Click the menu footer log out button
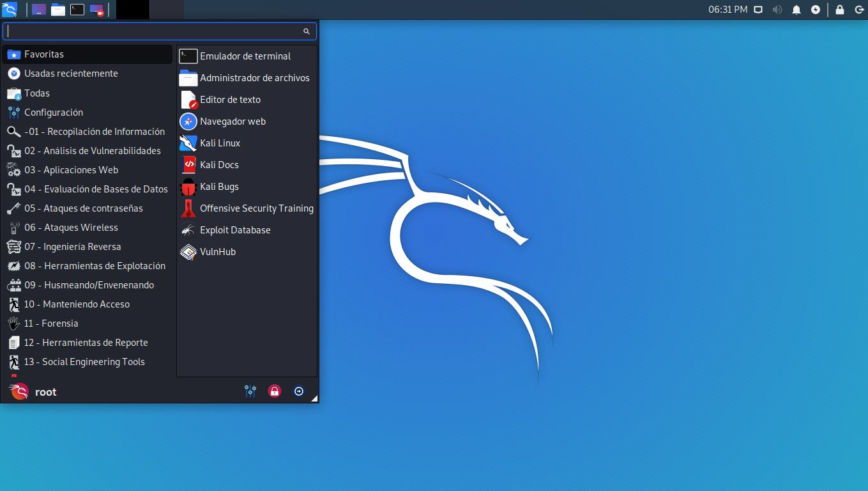This screenshot has height=491, width=868. pyautogui.click(x=299, y=391)
